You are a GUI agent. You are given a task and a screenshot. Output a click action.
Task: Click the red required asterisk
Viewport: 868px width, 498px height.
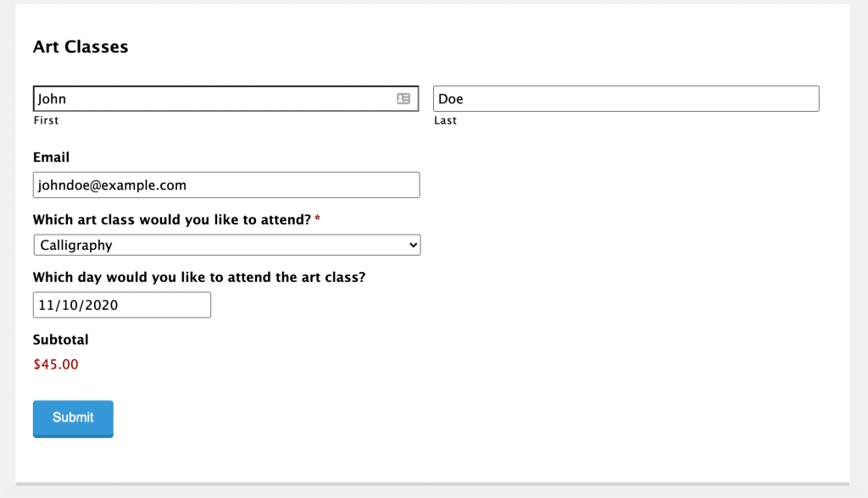[317, 220]
